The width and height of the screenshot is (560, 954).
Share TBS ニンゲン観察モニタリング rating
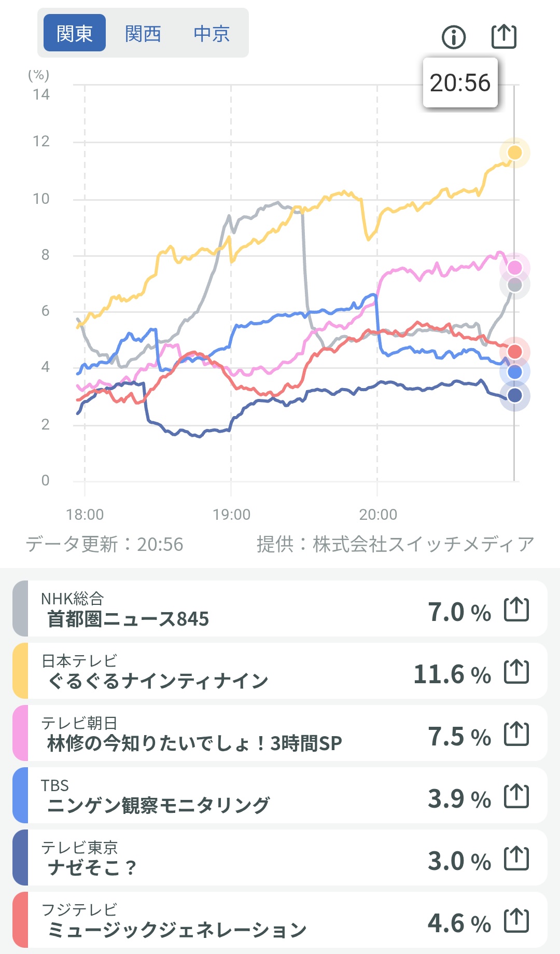click(516, 796)
